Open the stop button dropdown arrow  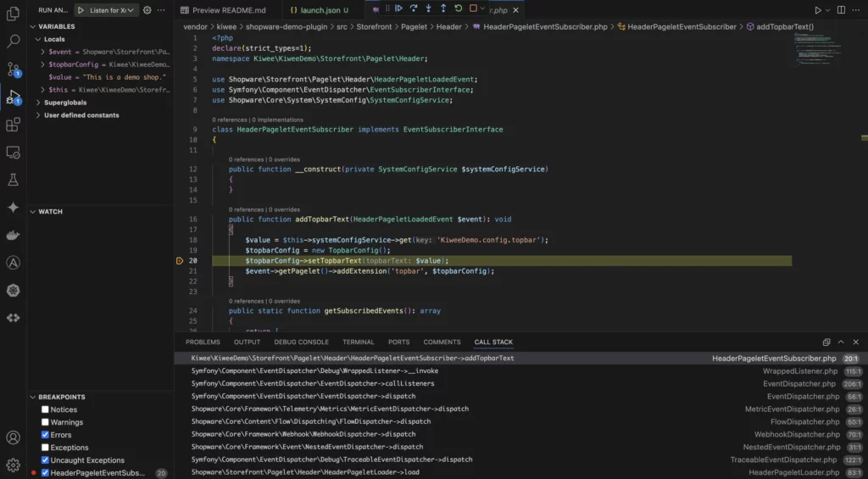click(482, 8)
